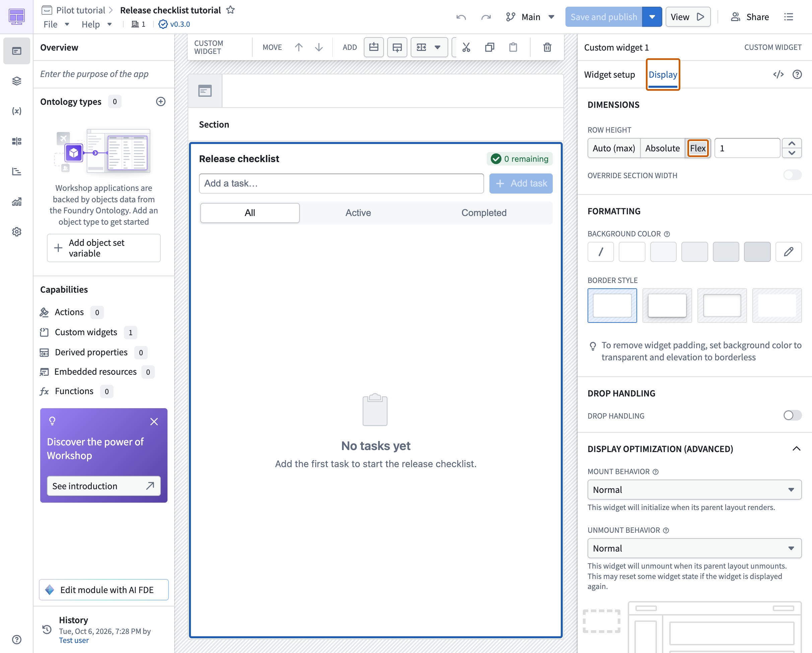This screenshot has width=812, height=653.
Task: Enable the Drop Handling switch
Action: [x=793, y=415]
